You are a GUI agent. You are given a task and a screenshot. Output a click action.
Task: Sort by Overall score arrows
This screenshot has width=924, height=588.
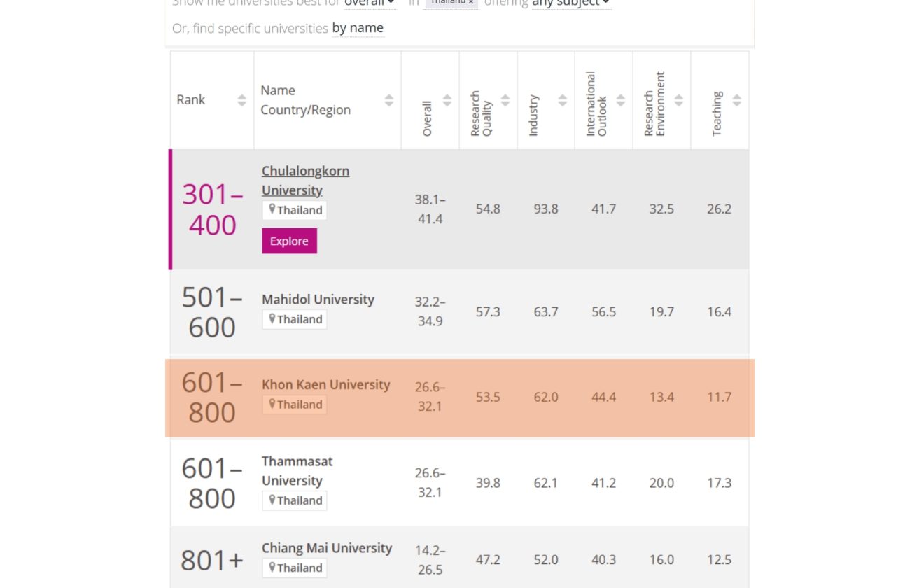(447, 100)
